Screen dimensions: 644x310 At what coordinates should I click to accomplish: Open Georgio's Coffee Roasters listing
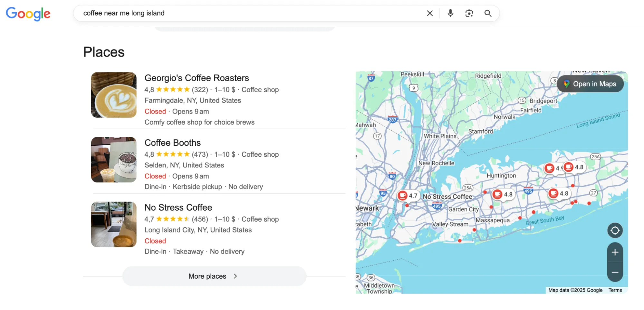(197, 78)
